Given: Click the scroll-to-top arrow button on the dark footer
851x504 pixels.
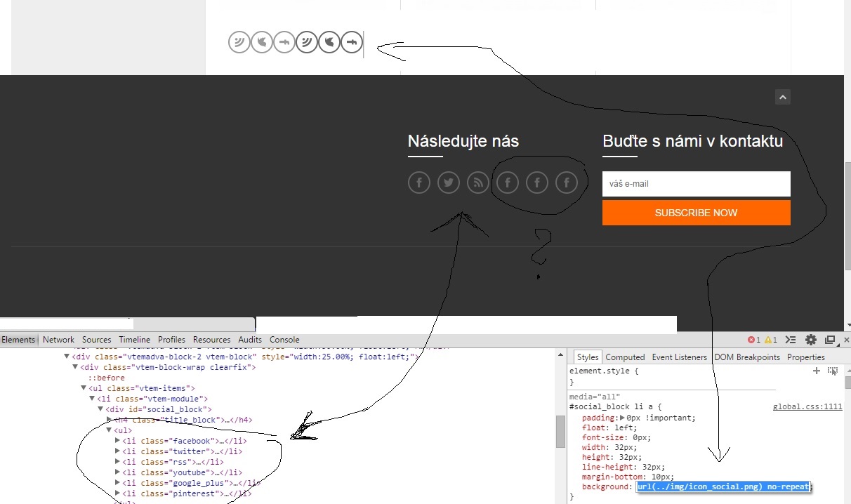Looking at the screenshot, I should 783,97.
